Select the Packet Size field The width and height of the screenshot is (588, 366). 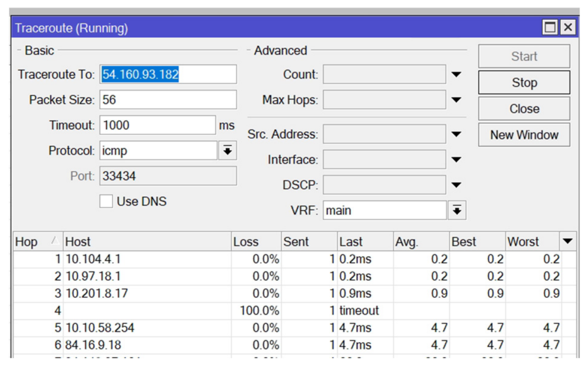(168, 100)
